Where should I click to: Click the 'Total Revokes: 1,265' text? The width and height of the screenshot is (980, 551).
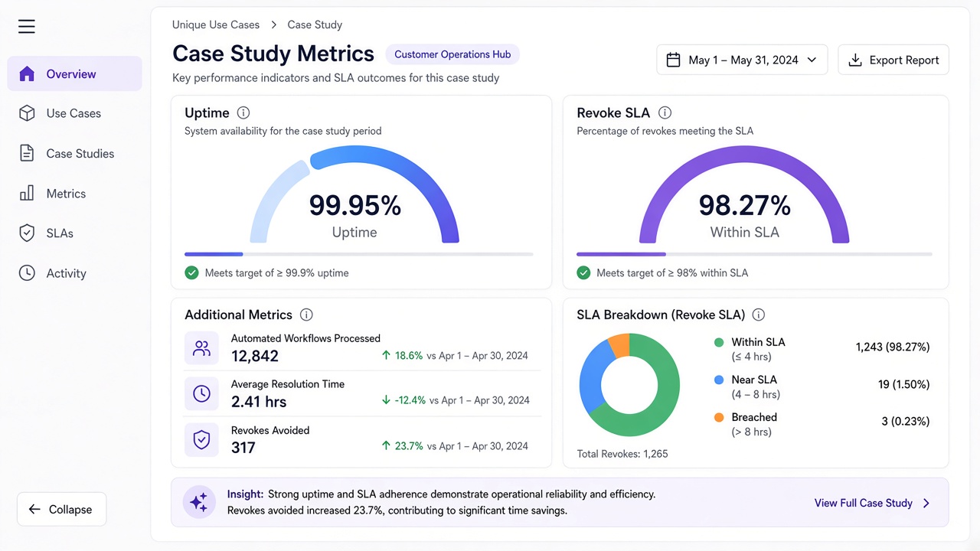[x=622, y=454]
